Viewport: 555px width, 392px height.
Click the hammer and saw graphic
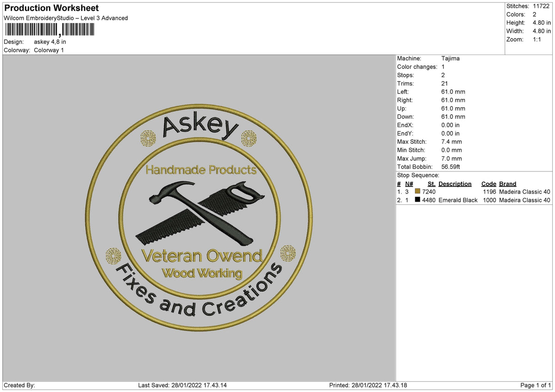(200, 213)
